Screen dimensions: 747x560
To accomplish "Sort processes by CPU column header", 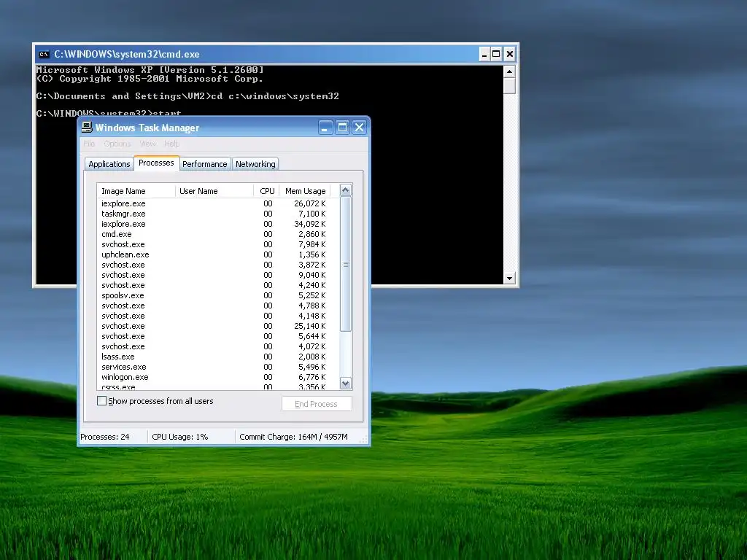I will pyautogui.click(x=266, y=191).
